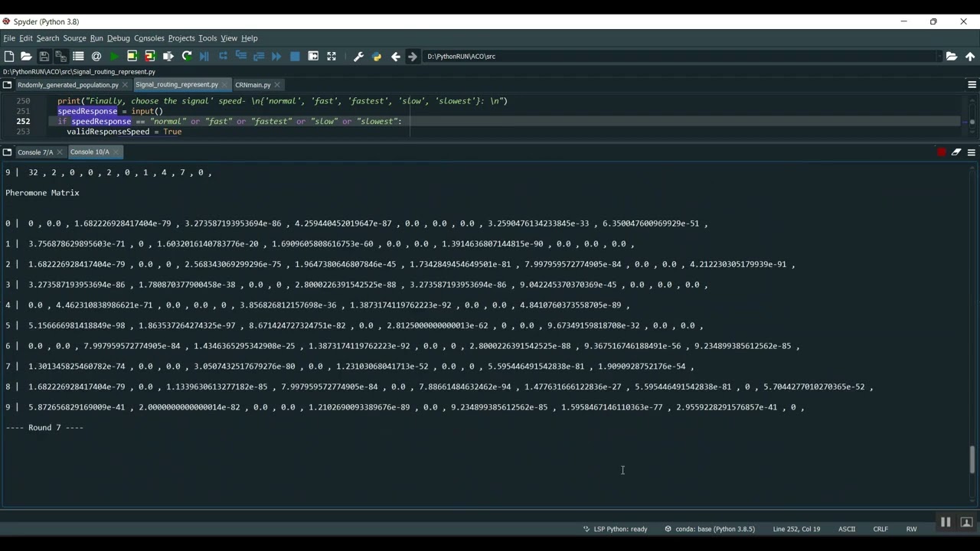
Task: Re-run the last script
Action: [x=187, y=57]
